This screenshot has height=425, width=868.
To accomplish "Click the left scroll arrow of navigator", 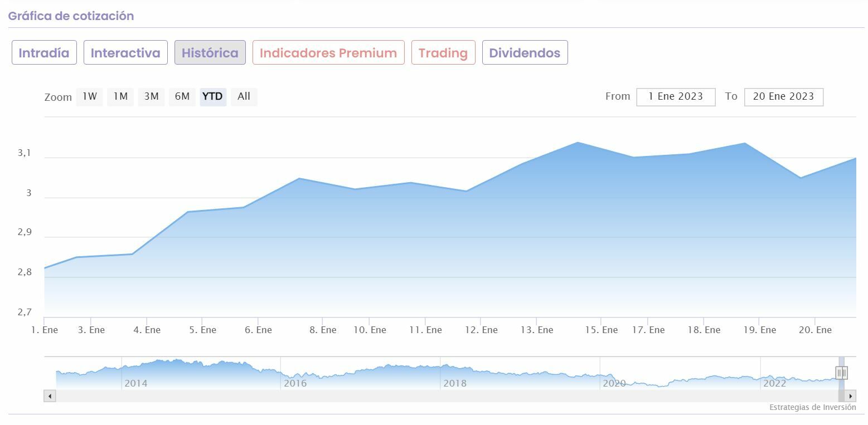I will (50, 396).
